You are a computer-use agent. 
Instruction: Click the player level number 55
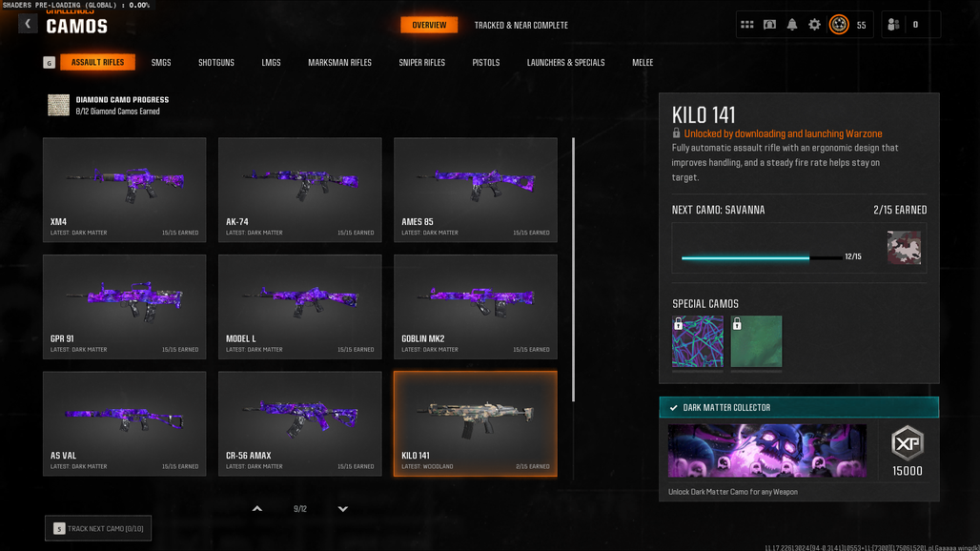click(861, 26)
